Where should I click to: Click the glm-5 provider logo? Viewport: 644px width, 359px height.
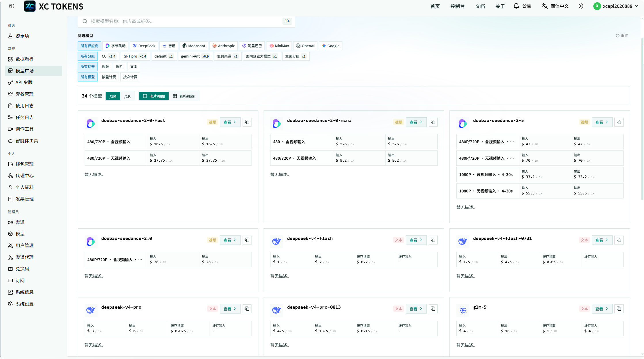click(x=463, y=310)
